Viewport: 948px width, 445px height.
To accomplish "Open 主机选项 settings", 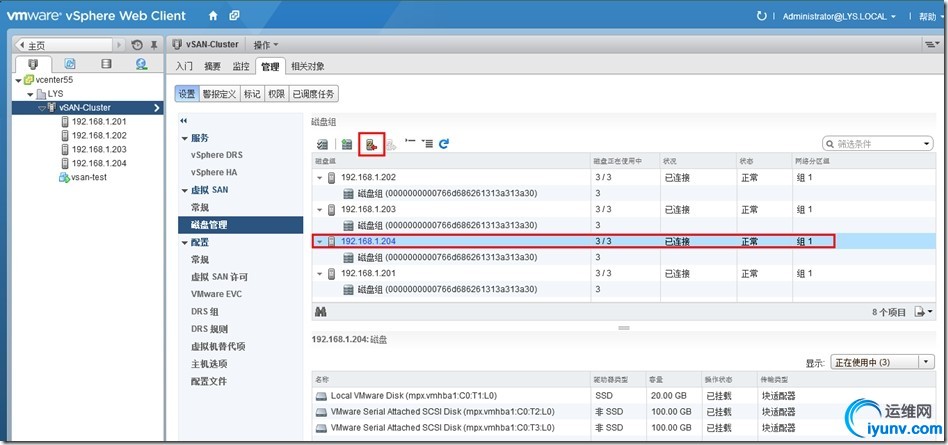I will click(209, 364).
